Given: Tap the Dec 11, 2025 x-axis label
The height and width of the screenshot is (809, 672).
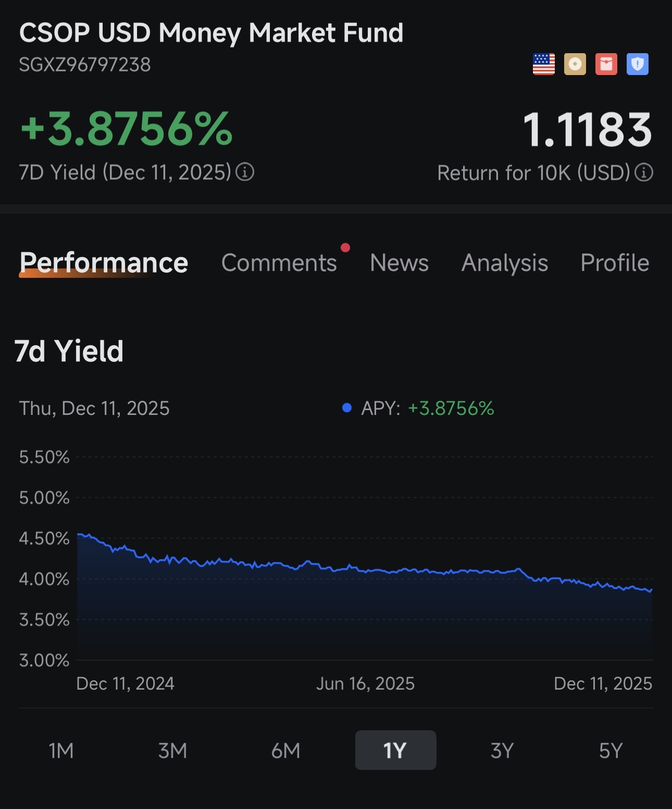Looking at the screenshot, I should click(x=603, y=683).
